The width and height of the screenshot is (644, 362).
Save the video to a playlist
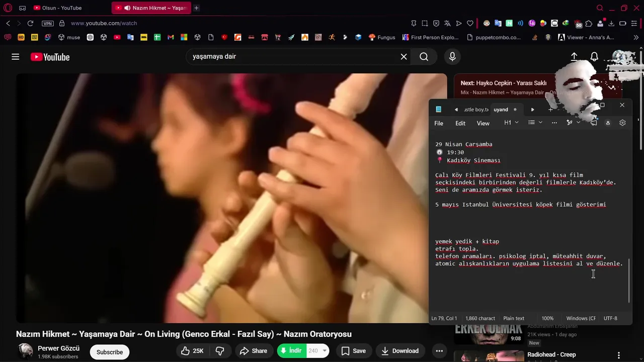click(354, 351)
